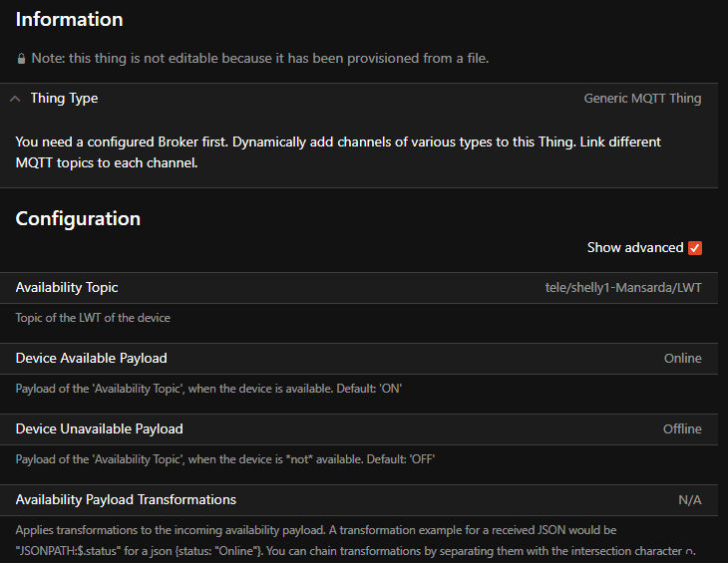Open the Availability Topic field
728x563 pixels.
(x=359, y=288)
